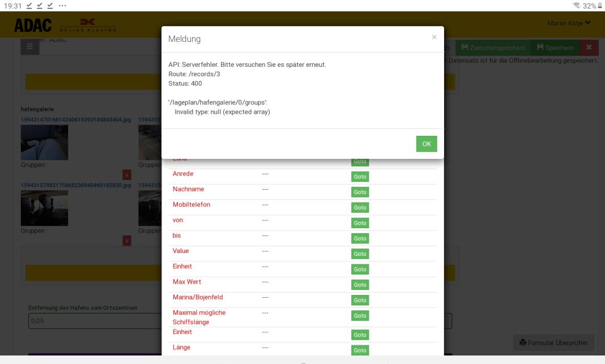Click Goto next to Mobiltelefon
Viewport: 605px width, 364px height.
360,208
